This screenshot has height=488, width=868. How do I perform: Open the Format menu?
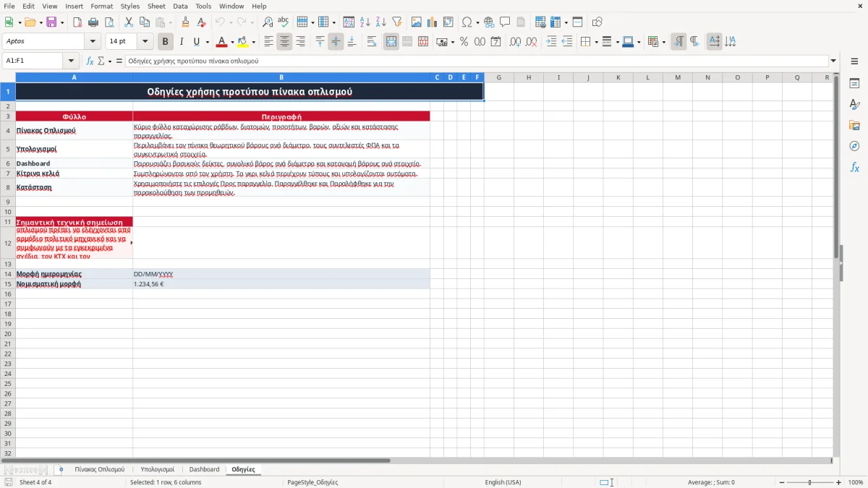pyautogui.click(x=102, y=6)
